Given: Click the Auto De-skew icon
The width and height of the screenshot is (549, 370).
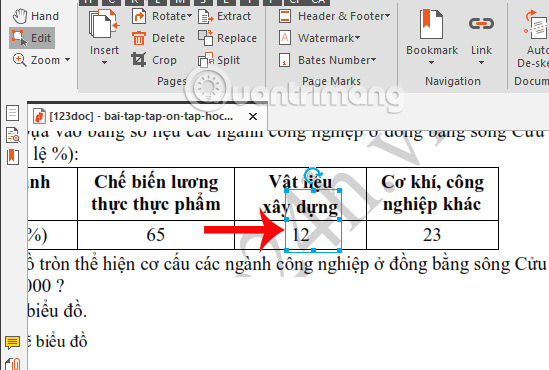Looking at the screenshot, I should (536, 25).
